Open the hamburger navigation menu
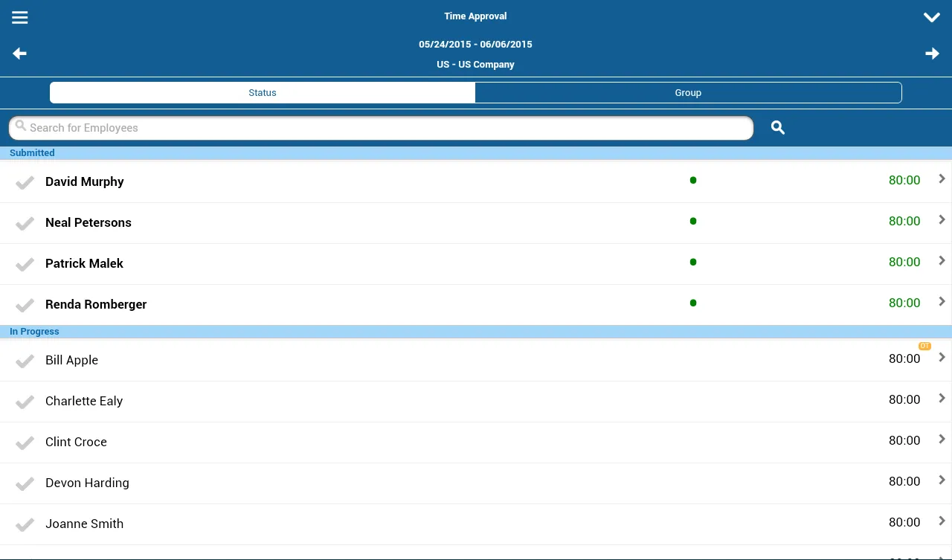The image size is (952, 560). click(20, 17)
